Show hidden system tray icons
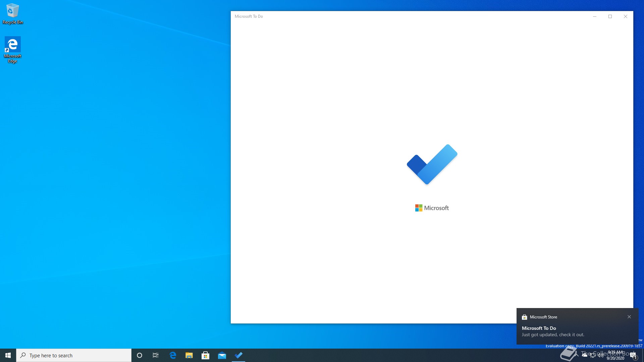The height and width of the screenshot is (362, 644). pos(577,355)
